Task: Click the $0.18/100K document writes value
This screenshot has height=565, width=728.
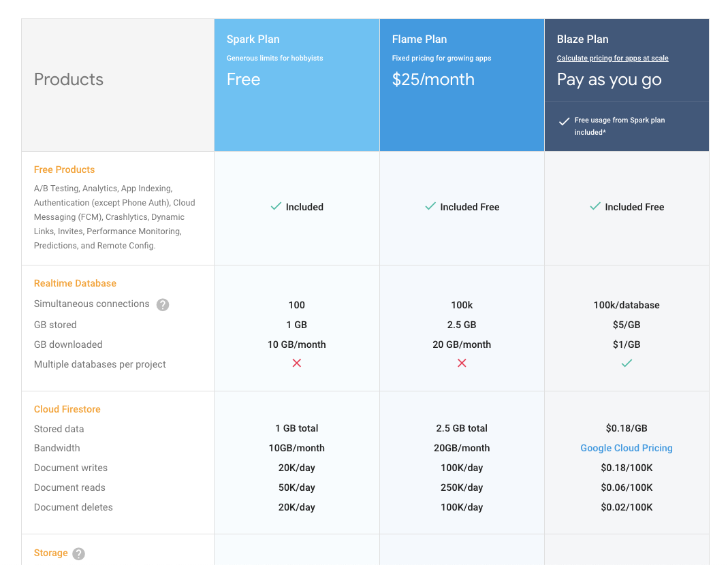Action: pyautogui.click(x=627, y=468)
